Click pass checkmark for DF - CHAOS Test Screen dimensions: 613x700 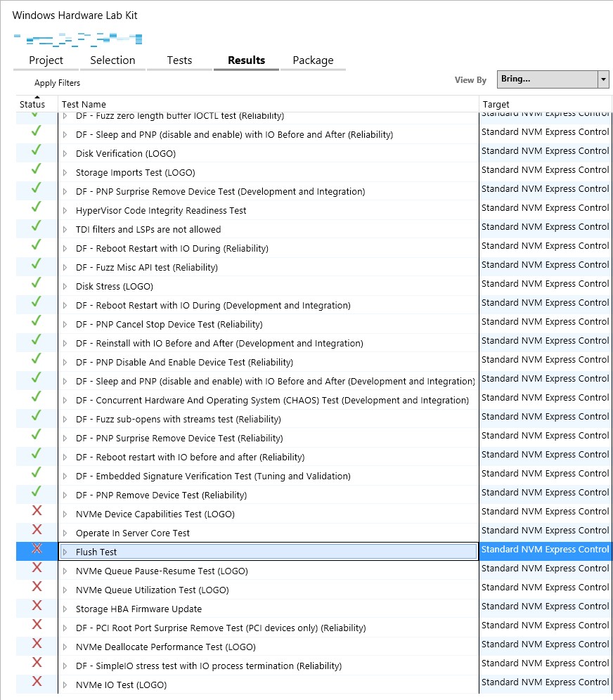click(x=36, y=396)
